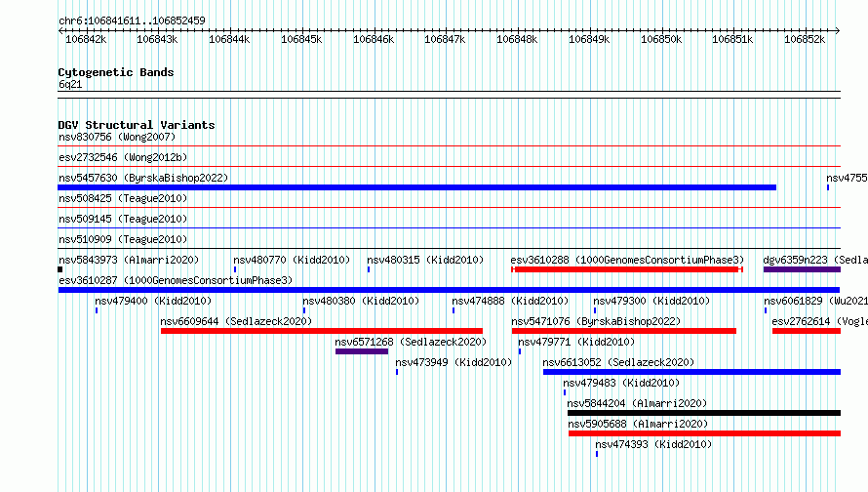
Task: Open the nsv473949 (Kidd2010) label
Action: click(454, 362)
